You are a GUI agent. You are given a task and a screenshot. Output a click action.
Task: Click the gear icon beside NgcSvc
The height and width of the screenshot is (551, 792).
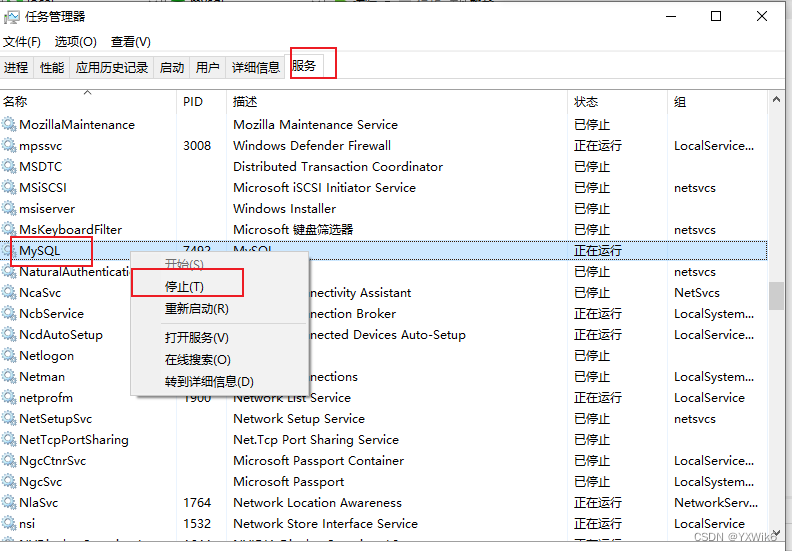[x=9, y=482]
